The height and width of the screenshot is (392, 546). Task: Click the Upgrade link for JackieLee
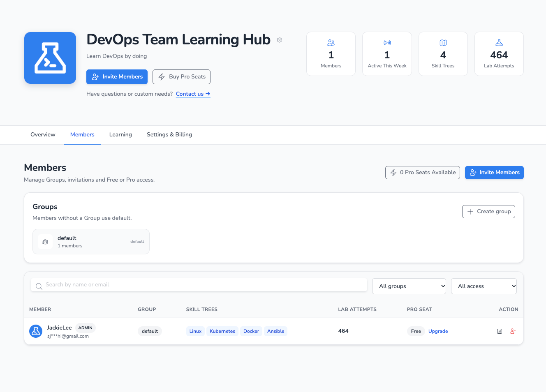438,331
